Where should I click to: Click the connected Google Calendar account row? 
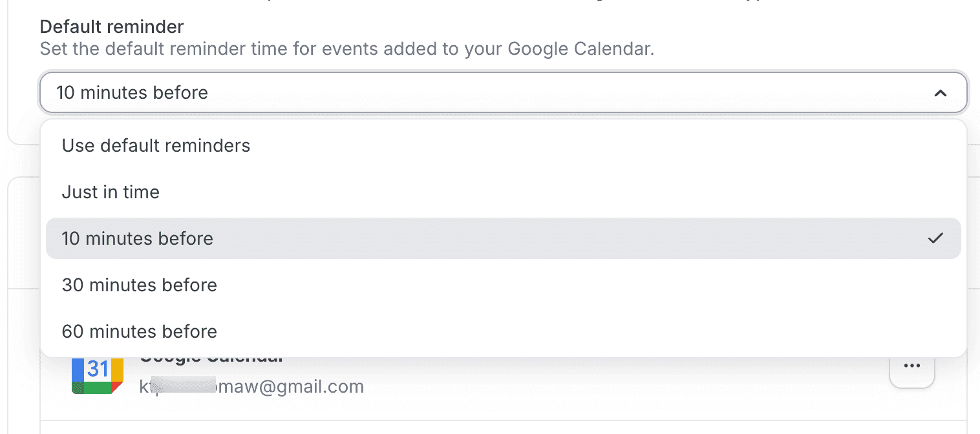click(453, 375)
